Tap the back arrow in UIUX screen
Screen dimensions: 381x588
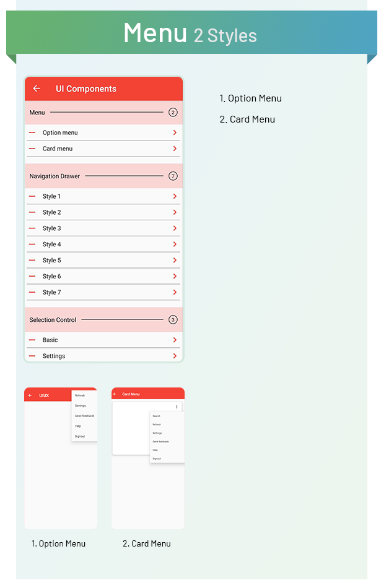30,396
